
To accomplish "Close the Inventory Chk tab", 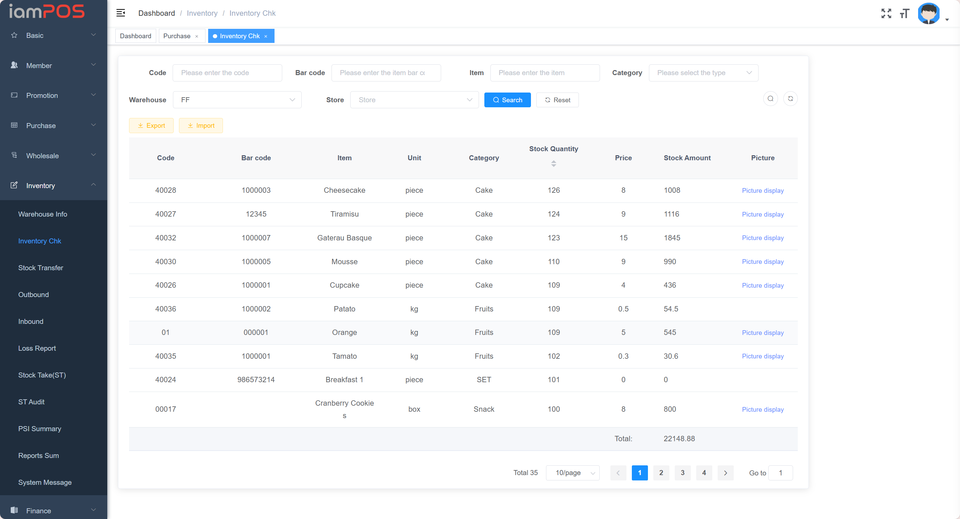I will [x=266, y=36].
